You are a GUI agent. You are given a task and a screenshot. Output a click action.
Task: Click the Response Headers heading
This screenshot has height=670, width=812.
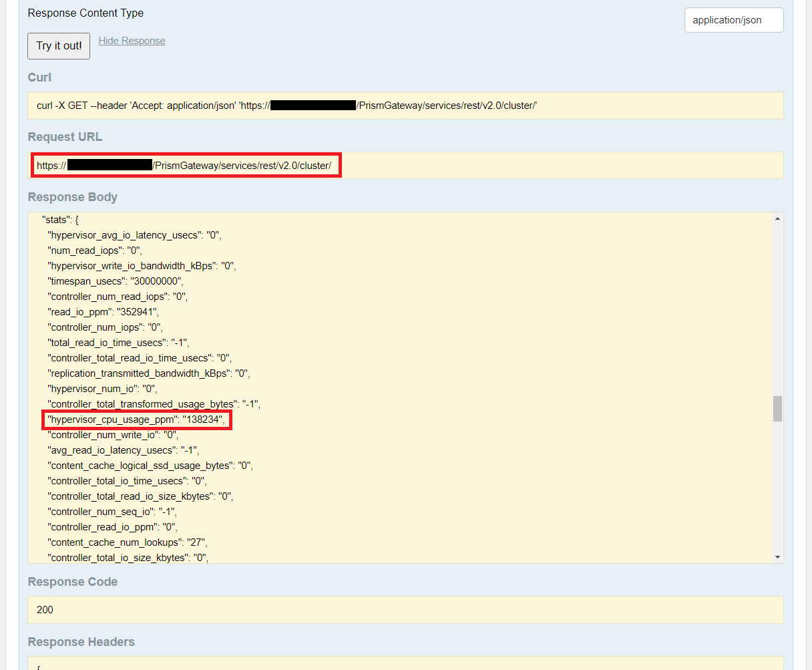[x=81, y=642]
